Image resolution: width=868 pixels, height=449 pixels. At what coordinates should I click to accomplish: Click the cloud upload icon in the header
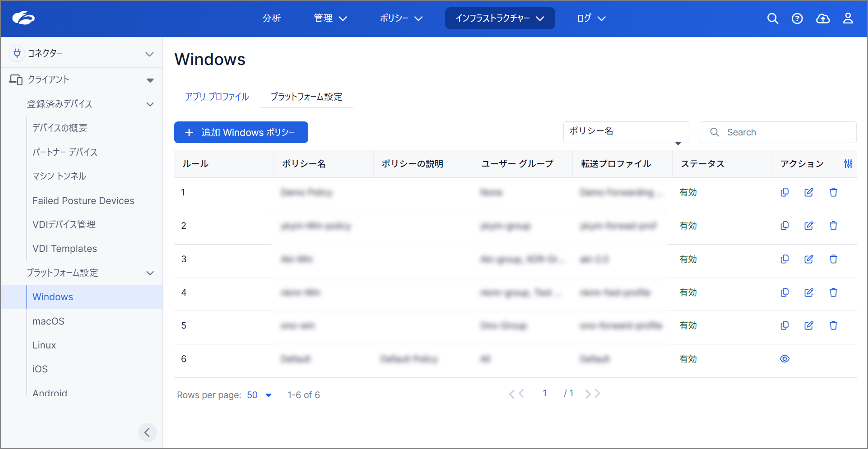point(823,19)
